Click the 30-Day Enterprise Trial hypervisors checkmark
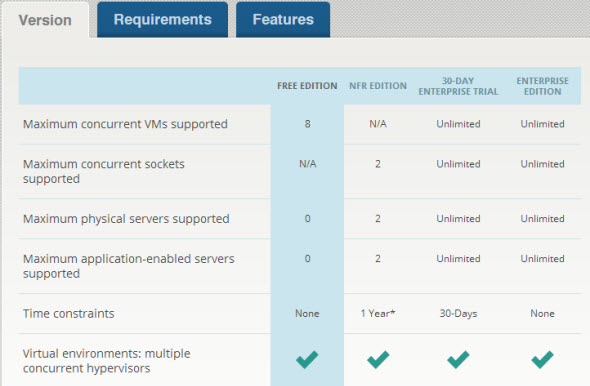 (458, 359)
